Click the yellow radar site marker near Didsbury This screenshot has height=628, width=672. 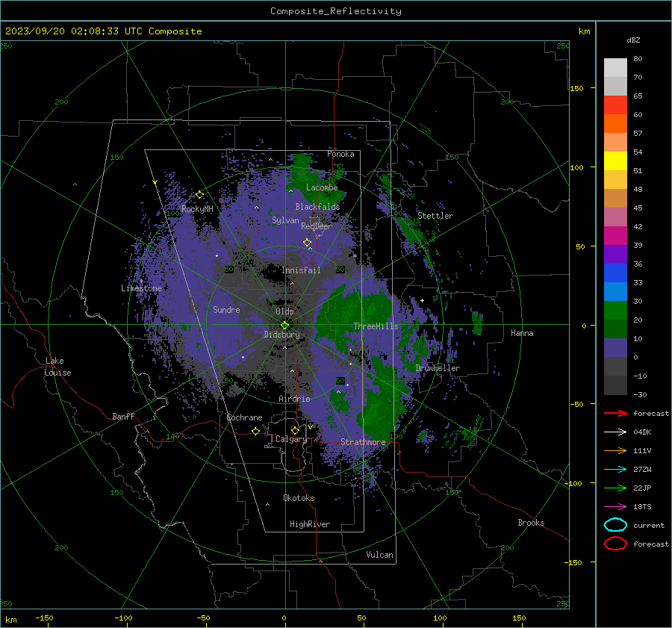[284, 326]
